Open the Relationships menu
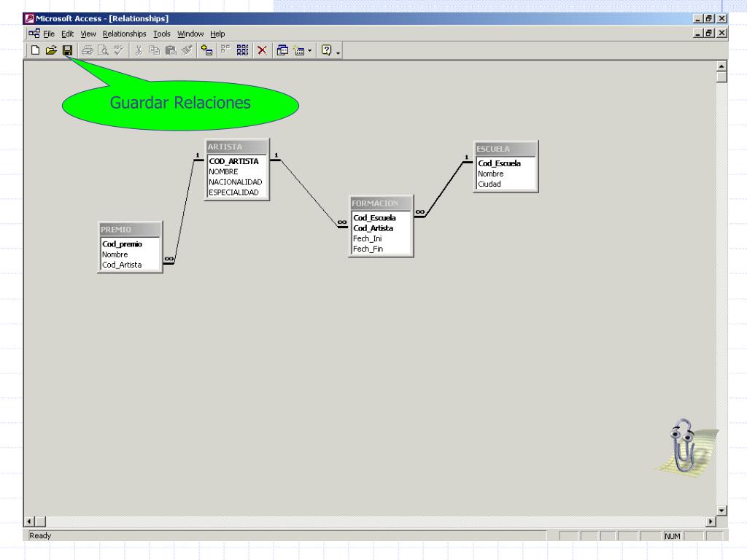Screen dimensions: 747x560 (124, 34)
